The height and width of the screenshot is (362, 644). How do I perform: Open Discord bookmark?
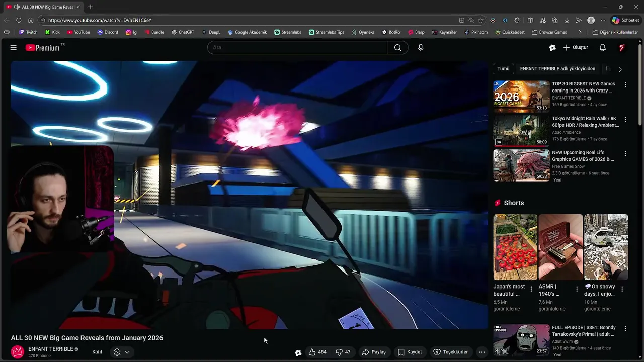click(108, 32)
